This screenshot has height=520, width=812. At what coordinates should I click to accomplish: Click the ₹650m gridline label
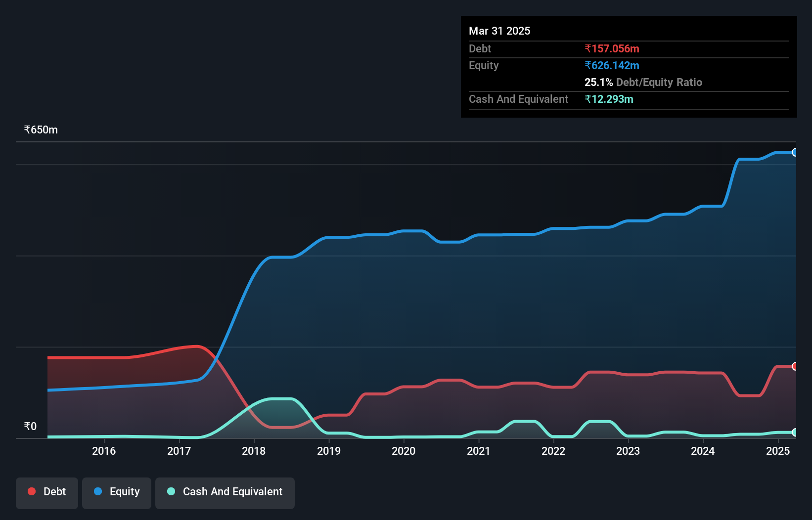(41, 130)
